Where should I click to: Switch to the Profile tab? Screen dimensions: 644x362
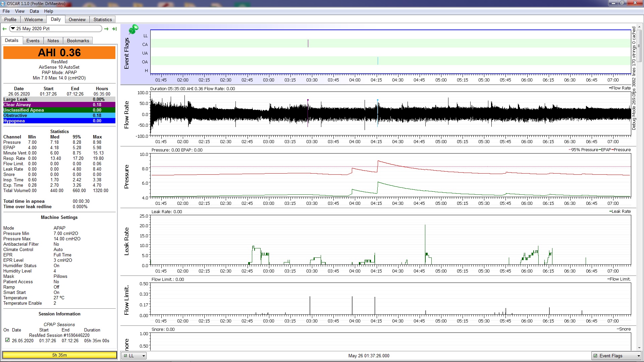click(x=10, y=19)
